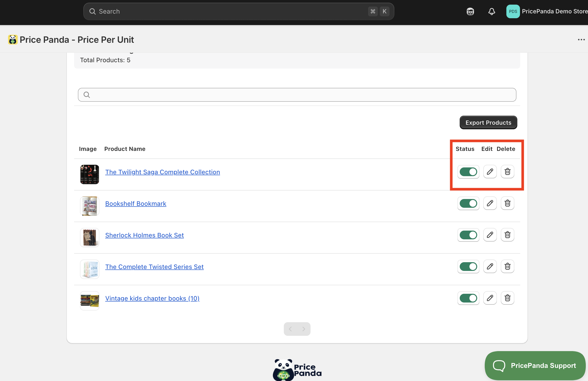
Task: Click the Edit column header
Action: 487,149
